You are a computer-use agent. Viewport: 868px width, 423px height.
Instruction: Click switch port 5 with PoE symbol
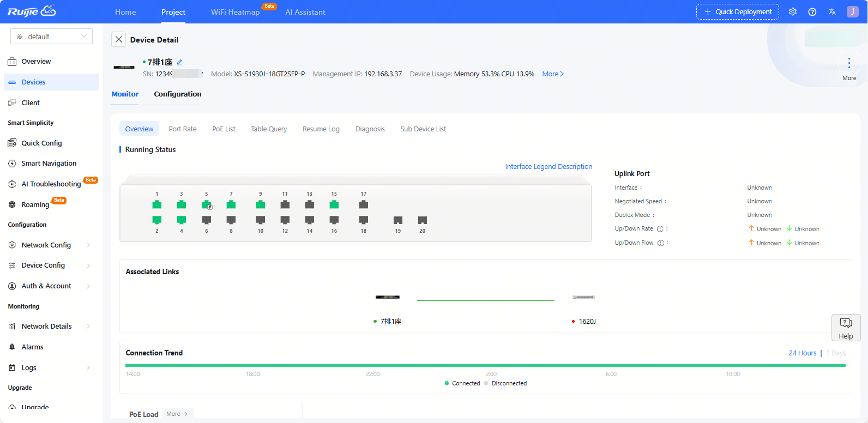207,205
